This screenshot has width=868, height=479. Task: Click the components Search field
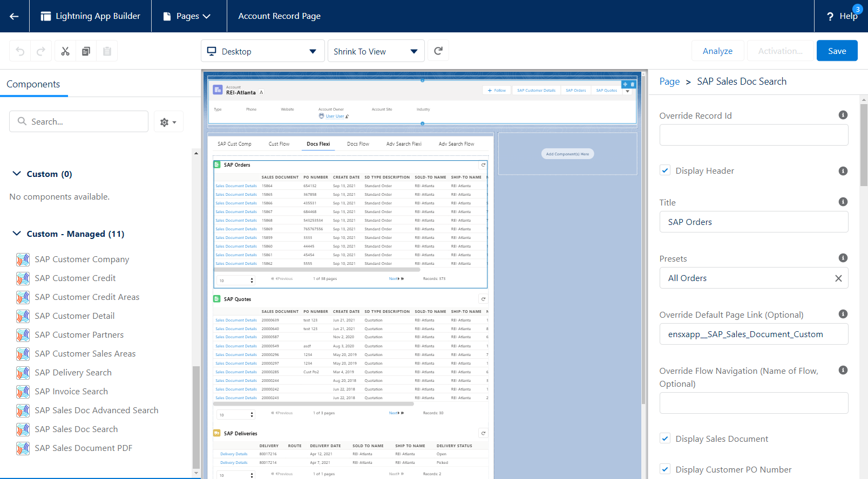[x=79, y=121]
